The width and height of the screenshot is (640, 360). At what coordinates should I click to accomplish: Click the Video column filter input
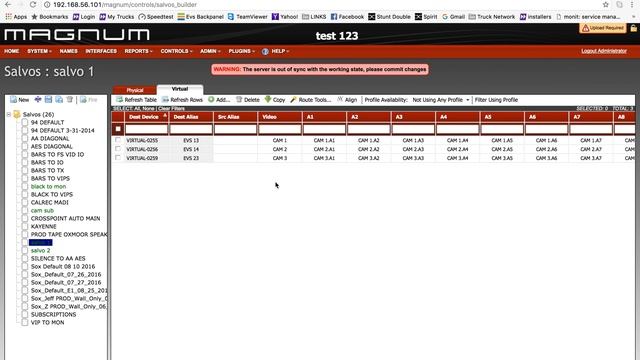pos(280,129)
